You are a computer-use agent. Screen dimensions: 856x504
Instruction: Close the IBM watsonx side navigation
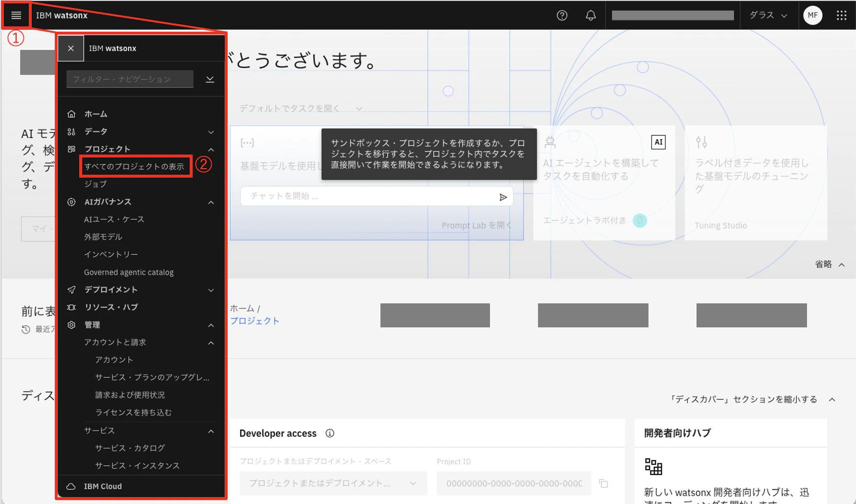(71, 48)
